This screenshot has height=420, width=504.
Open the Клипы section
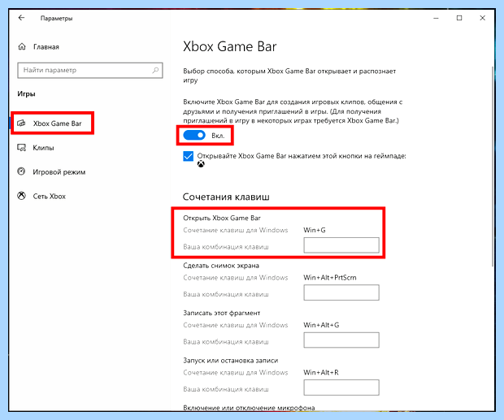click(x=43, y=148)
